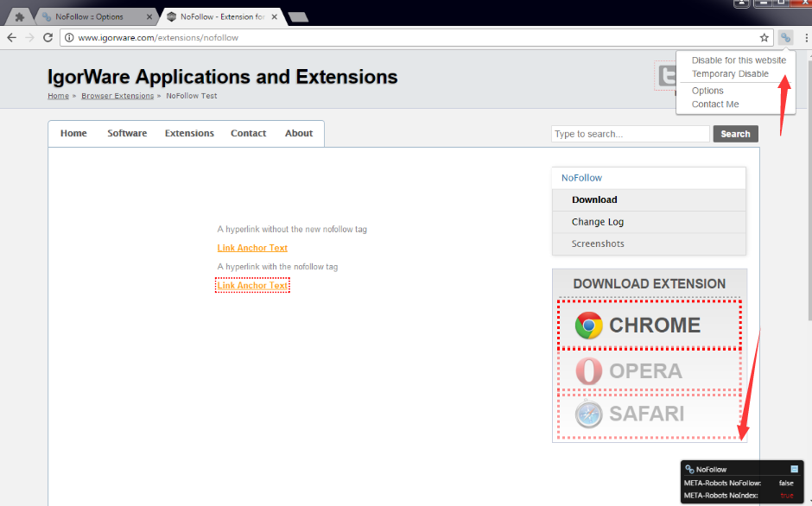Open the Extensions navigation menu item
The width and height of the screenshot is (812, 506).
(189, 134)
